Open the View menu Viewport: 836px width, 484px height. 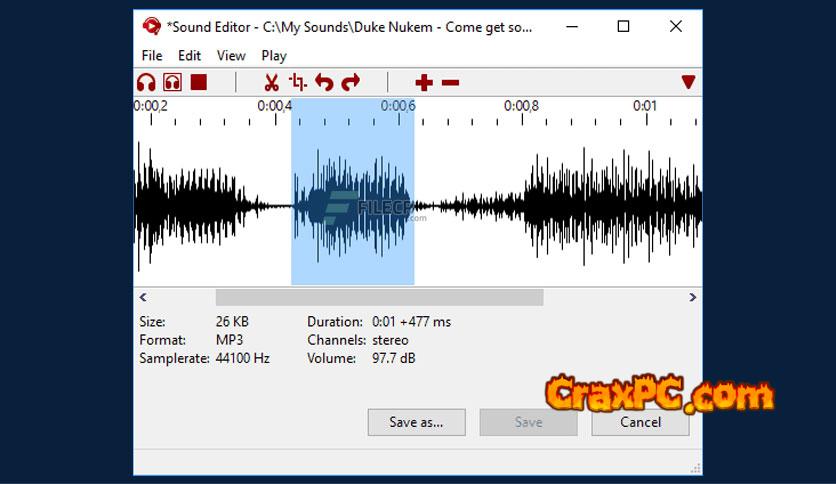(x=231, y=55)
